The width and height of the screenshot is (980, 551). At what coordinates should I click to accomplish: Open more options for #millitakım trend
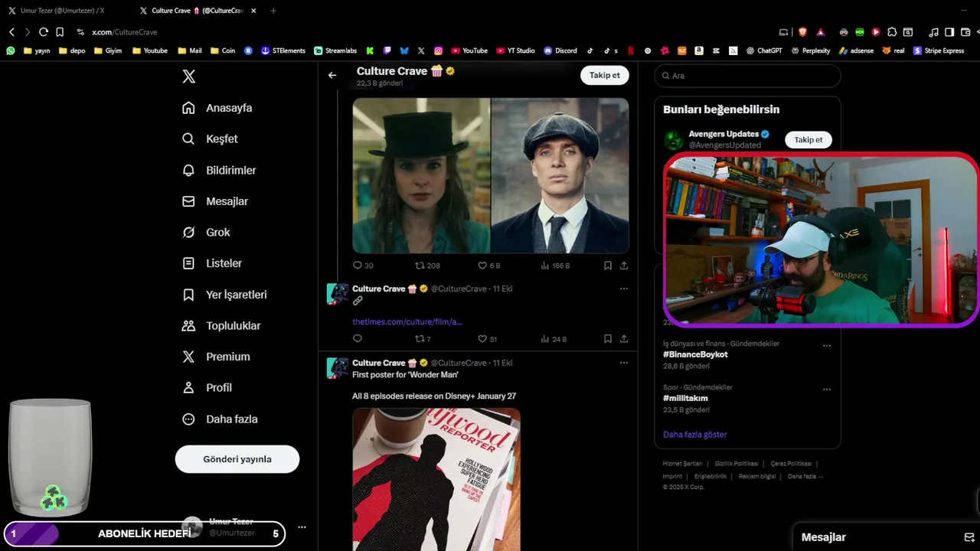(827, 390)
